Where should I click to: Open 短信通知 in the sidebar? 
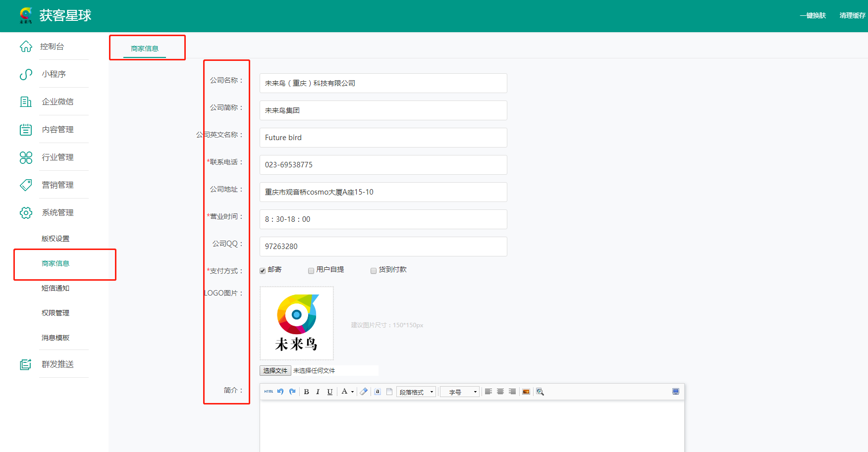55,288
